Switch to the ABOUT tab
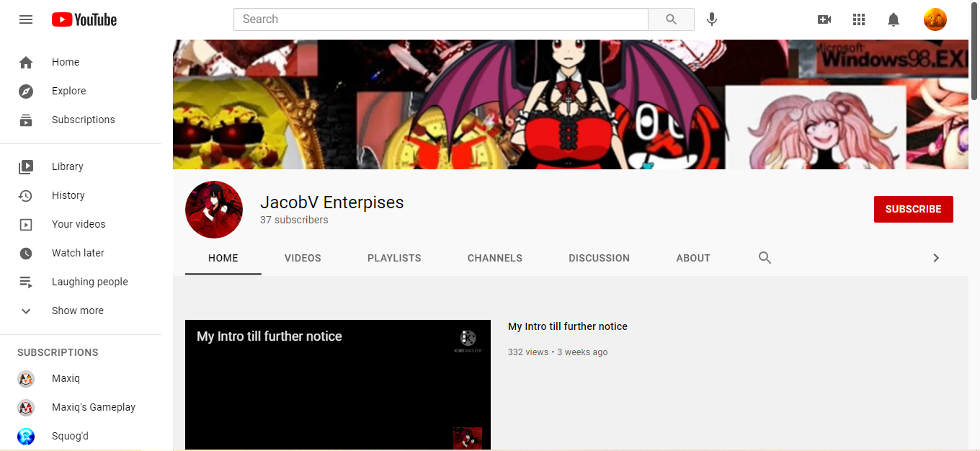980x451 pixels. tap(693, 258)
